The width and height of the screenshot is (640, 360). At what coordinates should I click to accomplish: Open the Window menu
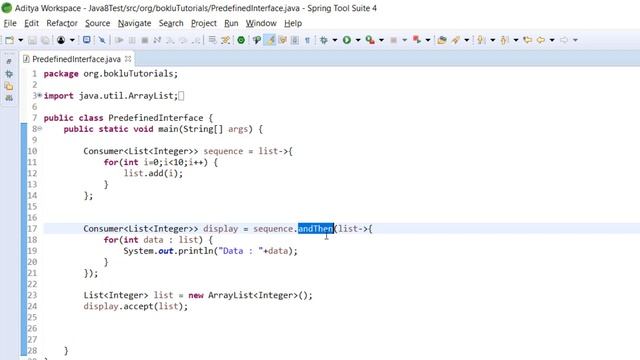261,23
